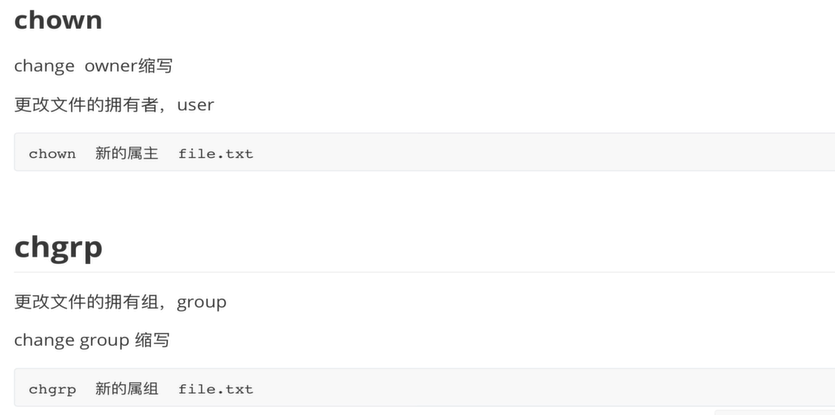Click empty area of the chown code block
Screen dimensions: 835x415
533,152
